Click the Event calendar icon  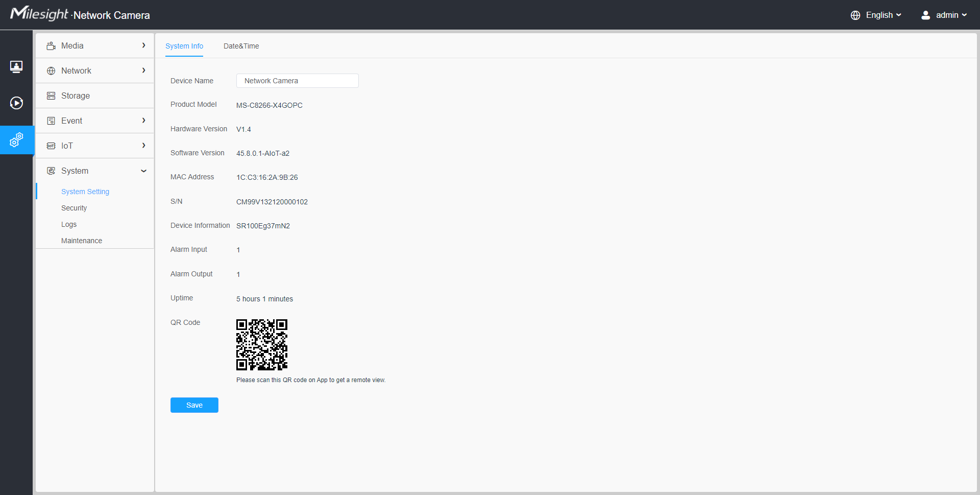pyautogui.click(x=51, y=121)
